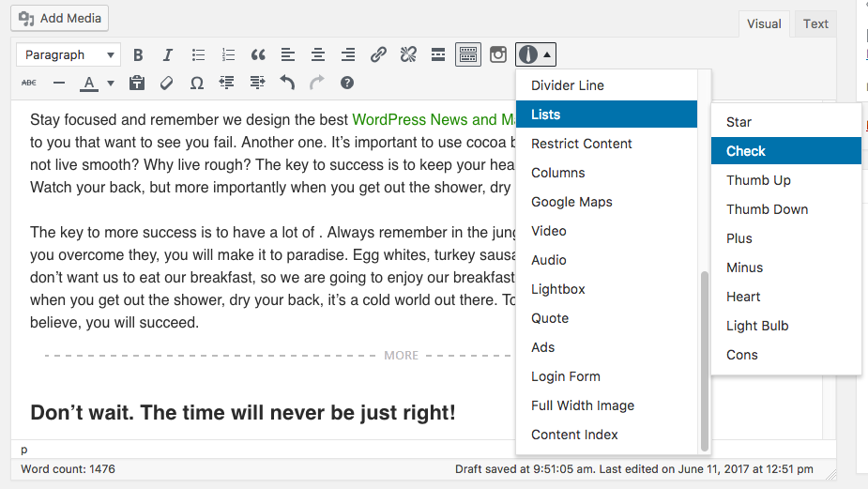The height and width of the screenshot is (489, 868).
Task: Select the Light Bulb list style
Action: click(786, 326)
